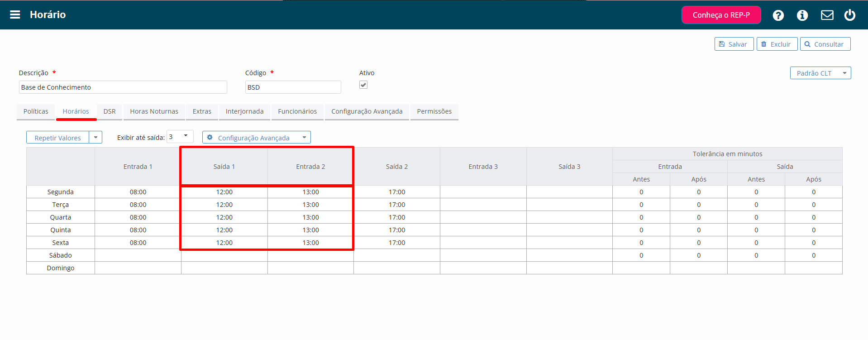The width and height of the screenshot is (868, 340).
Task: Click the empty Domingo Entrada 1 cell
Action: tap(138, 268)
